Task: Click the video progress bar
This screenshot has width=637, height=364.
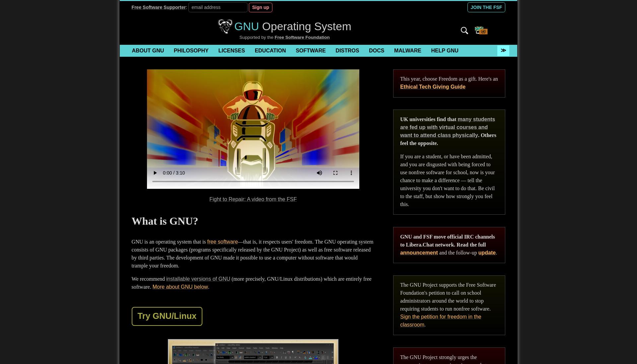Action: coord(253,182)
